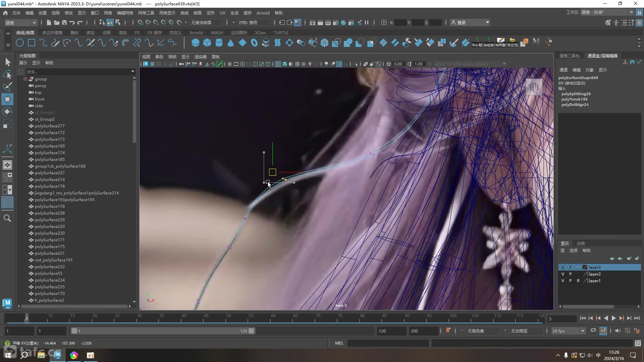Open the viewport color space ACES dropdown
Screen dimensions: 644x362
click(470, 64)
